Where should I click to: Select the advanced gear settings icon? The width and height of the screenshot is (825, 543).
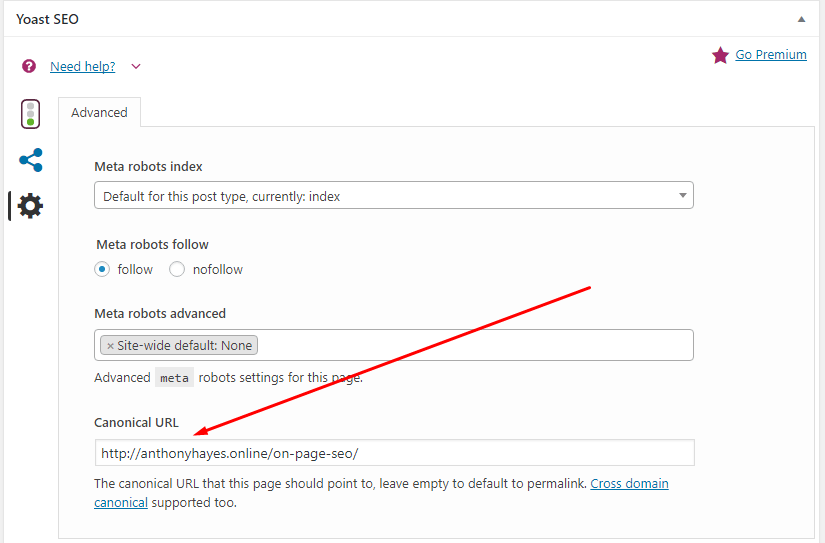[x=30, y=206]
